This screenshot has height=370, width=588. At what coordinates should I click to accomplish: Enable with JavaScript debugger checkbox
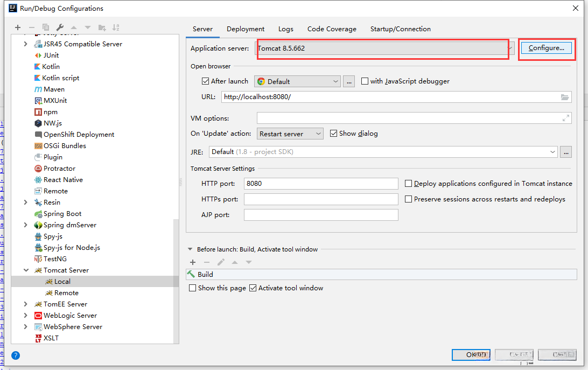tap(365, 81)
